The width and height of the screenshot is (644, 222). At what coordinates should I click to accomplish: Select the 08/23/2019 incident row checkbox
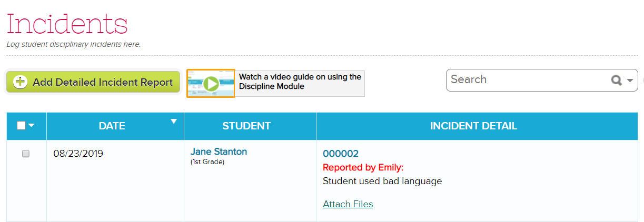tap(26, 154)
